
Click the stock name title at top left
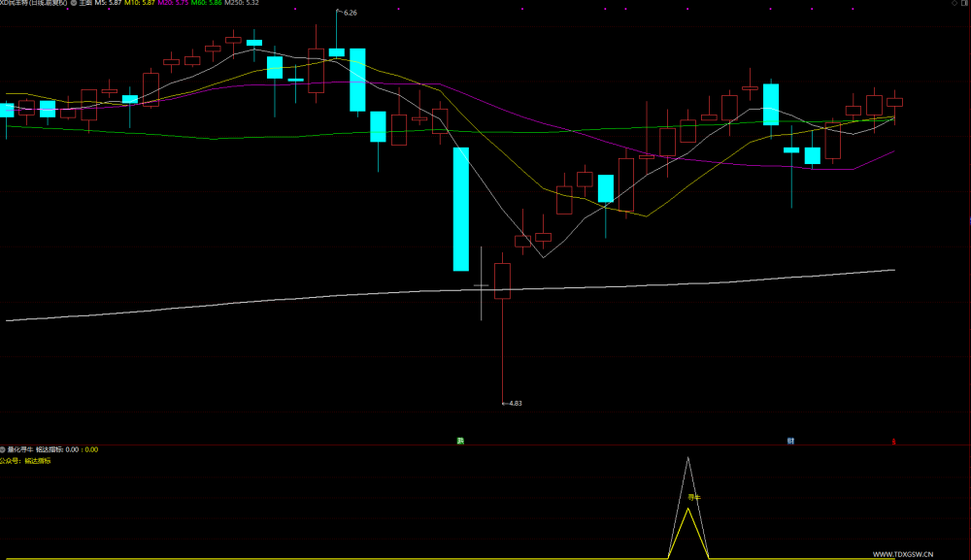(x=33, y=3)
